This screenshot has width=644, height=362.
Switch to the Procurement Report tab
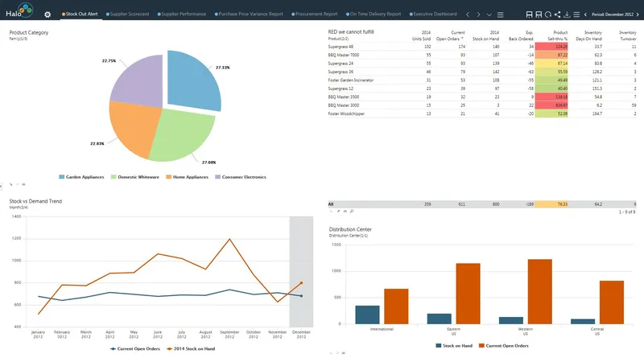coord(315,14)
